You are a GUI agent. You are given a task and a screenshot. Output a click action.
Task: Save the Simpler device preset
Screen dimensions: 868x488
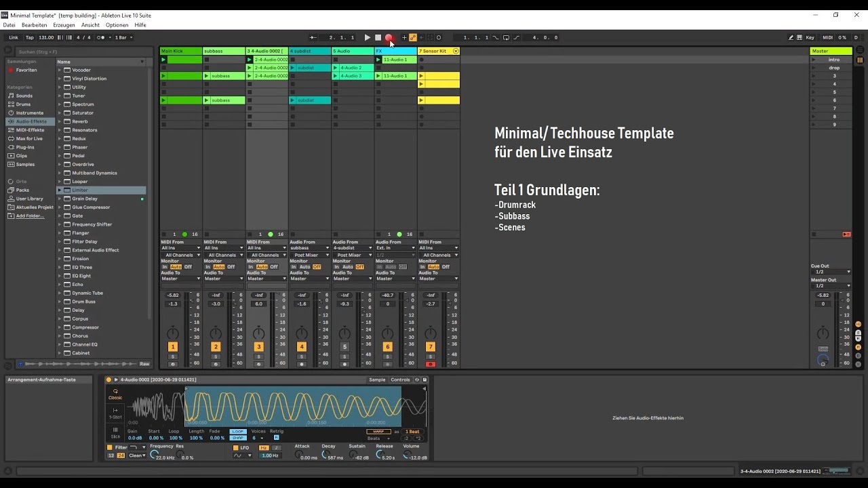coord(425,380)
